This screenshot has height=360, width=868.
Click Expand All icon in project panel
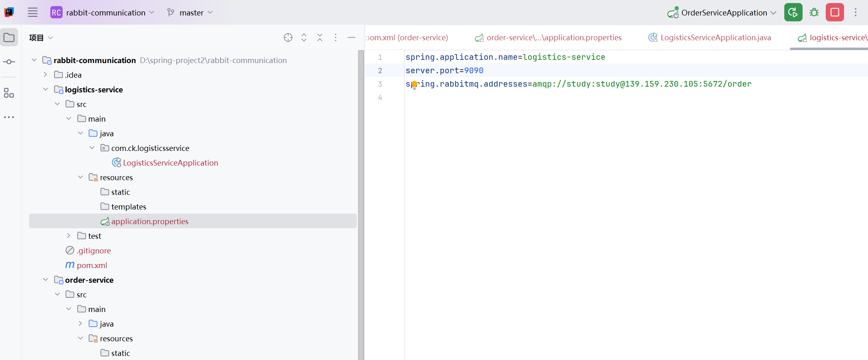(x=304, y=37)
